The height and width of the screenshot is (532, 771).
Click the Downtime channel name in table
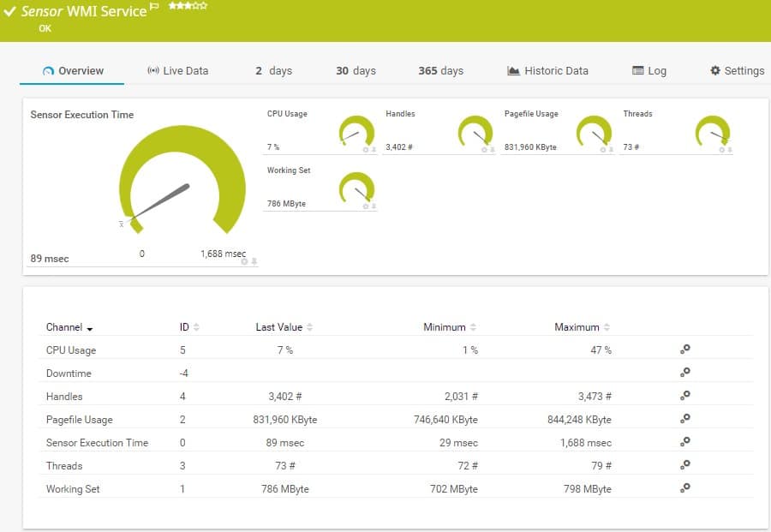(x=69, y=374)
